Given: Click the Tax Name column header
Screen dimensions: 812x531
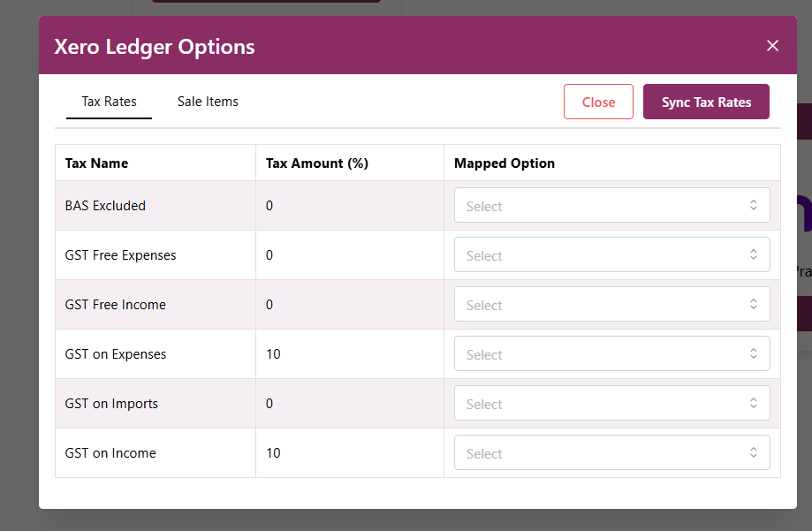Looking at the screenshot, I should pyautogui.click(x=96, y=163).
